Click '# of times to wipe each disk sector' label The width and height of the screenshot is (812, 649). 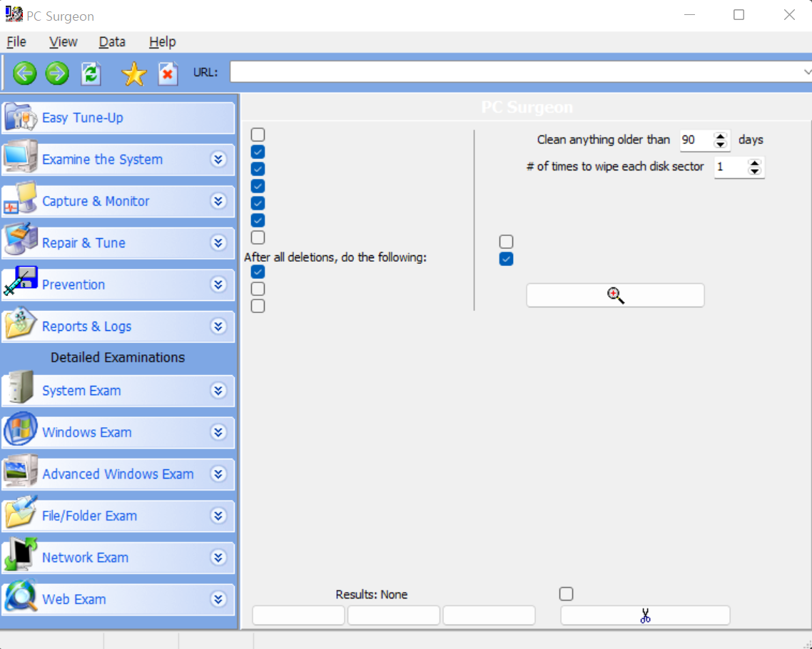coord(615,167)
